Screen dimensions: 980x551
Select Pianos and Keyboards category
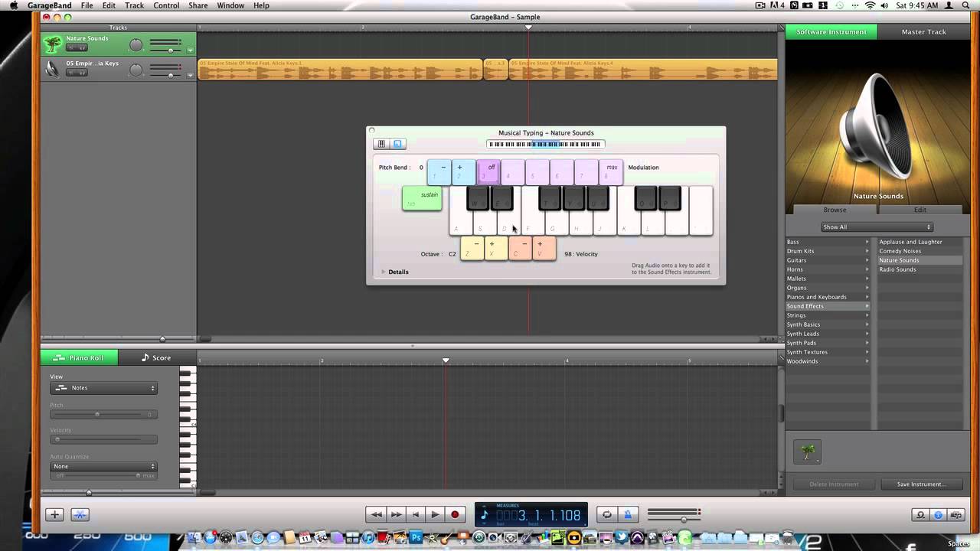coord(828,297)
